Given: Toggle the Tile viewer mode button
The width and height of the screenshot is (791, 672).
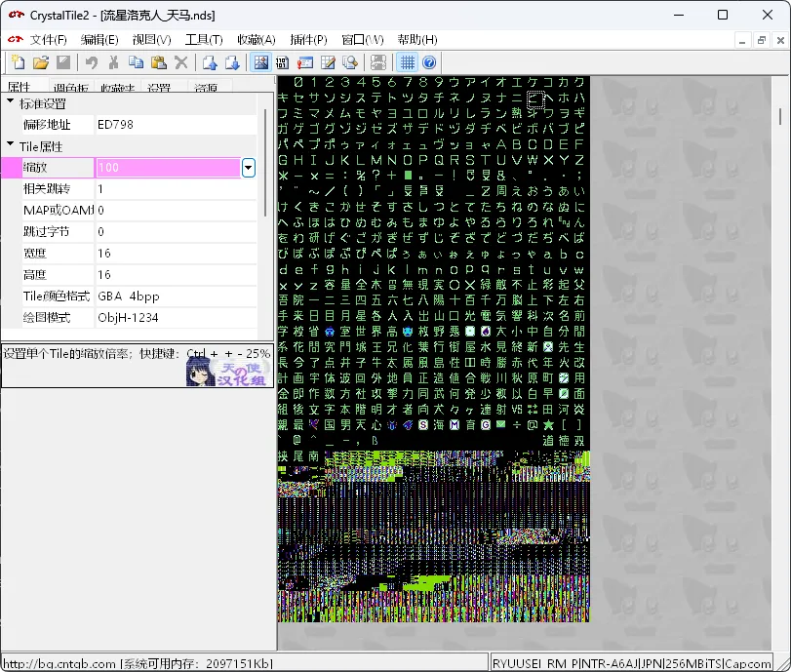Looking at the screenshot, I should [x=260, y=62].
